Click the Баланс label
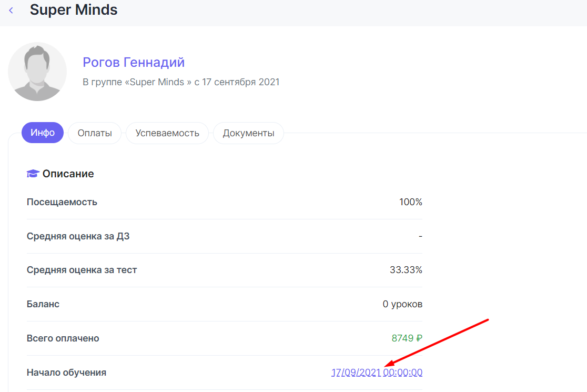Image resolution: width=587 pixels, height=392 pixels. click(43, 304)
